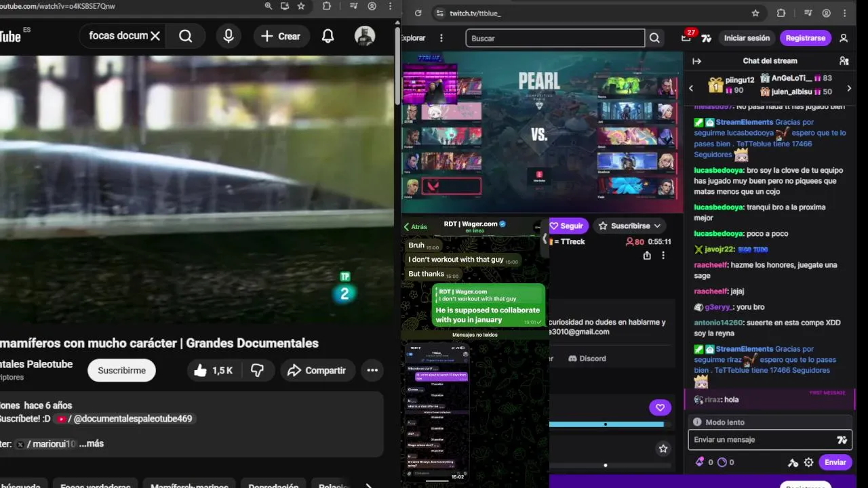
Task: Click the purple heart button on Twitch panel
Action: [660, 407]
